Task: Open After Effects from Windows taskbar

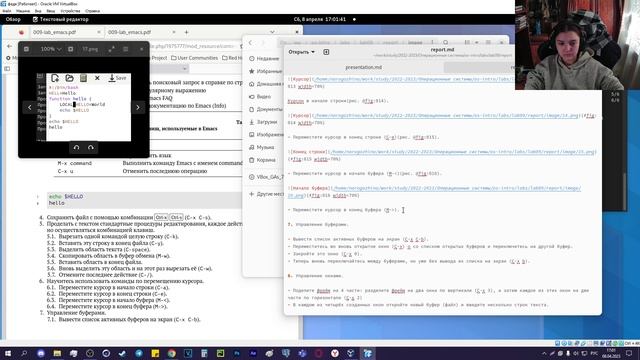Action: coord(253,353)
